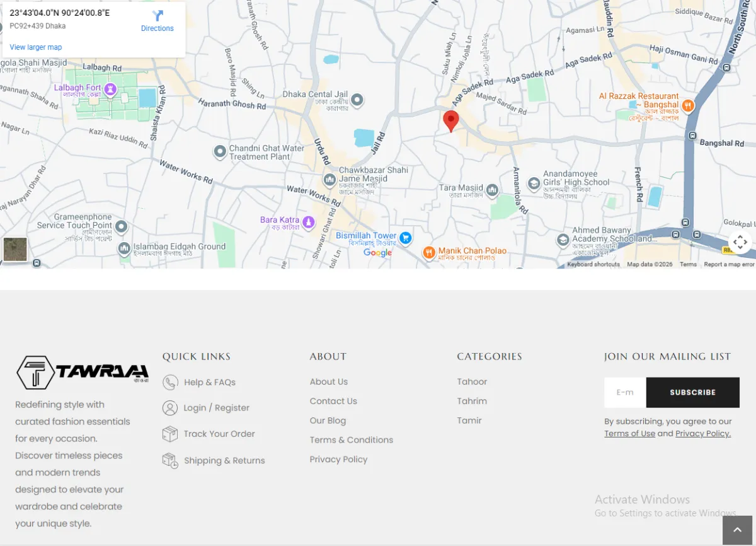Click the Login / Register user icon
Image resolution: width=756 pixels, height=546 pixels.
[170, 408]
